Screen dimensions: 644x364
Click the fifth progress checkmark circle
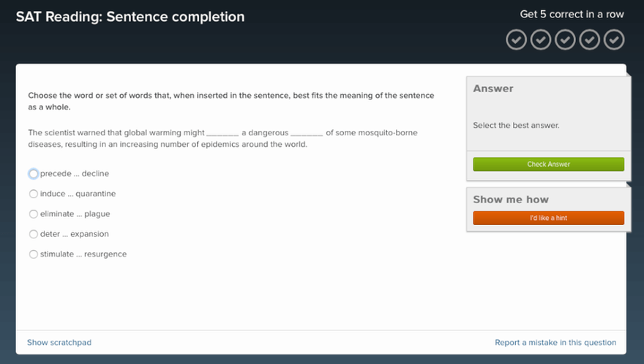pos(614,39)
